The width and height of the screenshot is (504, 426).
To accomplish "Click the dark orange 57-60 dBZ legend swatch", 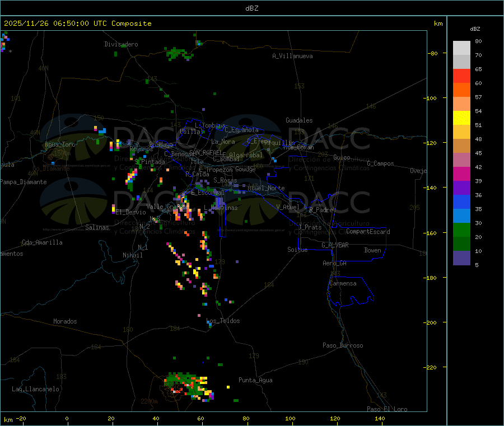I will pos(461,90).
